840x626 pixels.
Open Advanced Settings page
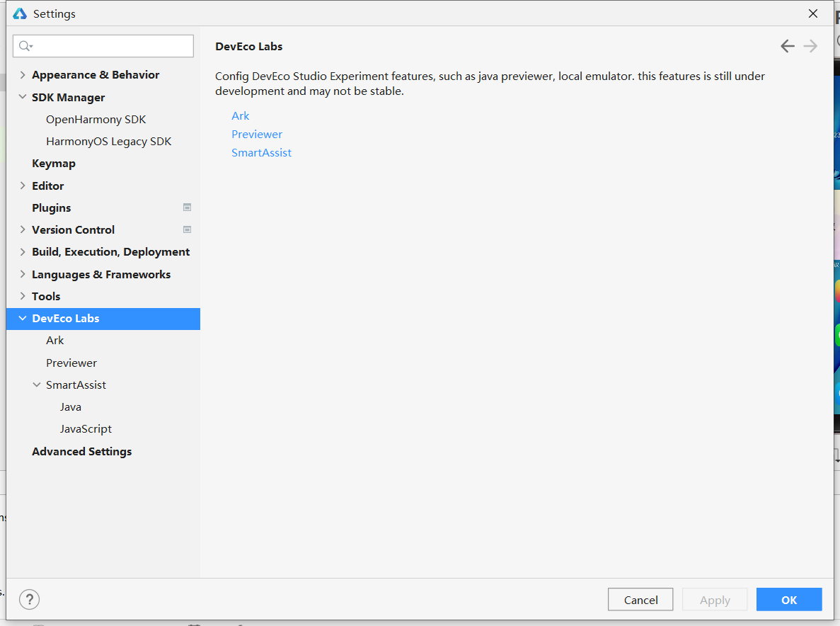pyautogui.click(x=82, y=451)
